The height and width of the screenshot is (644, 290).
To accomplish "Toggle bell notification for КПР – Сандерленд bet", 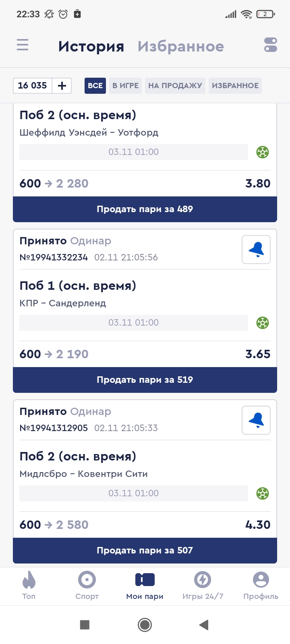I will click(256, 250).
